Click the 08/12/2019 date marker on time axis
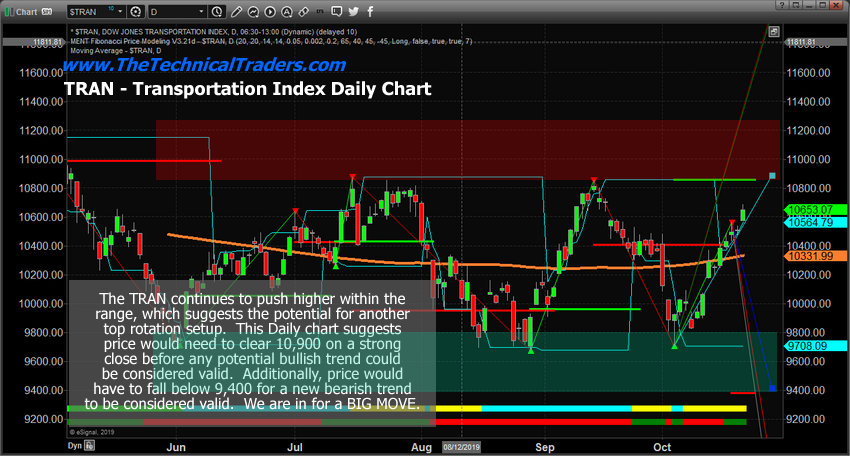The width and height of the screenshot is (850, 456). click(461, 447)
